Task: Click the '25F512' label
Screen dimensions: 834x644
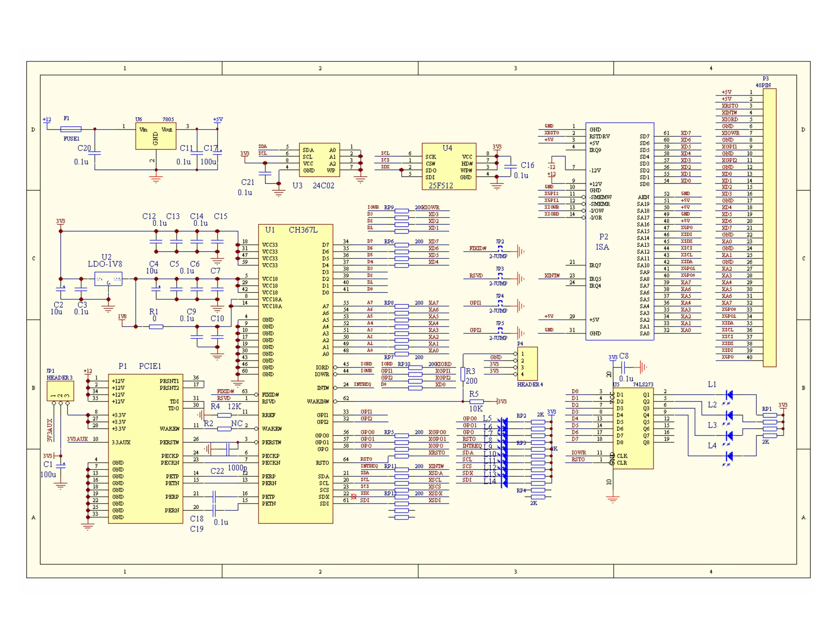Action: pos(441,186)
